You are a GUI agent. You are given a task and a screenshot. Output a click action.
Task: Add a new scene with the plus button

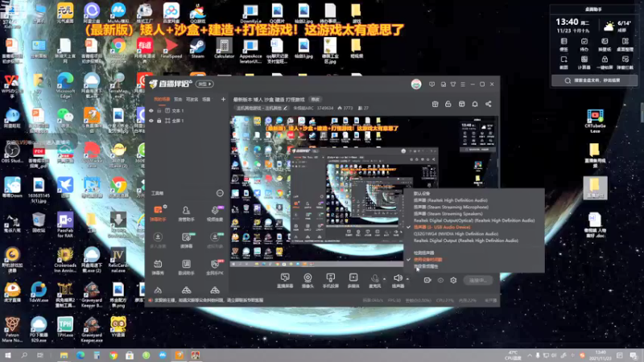click(x=223, y=99)
